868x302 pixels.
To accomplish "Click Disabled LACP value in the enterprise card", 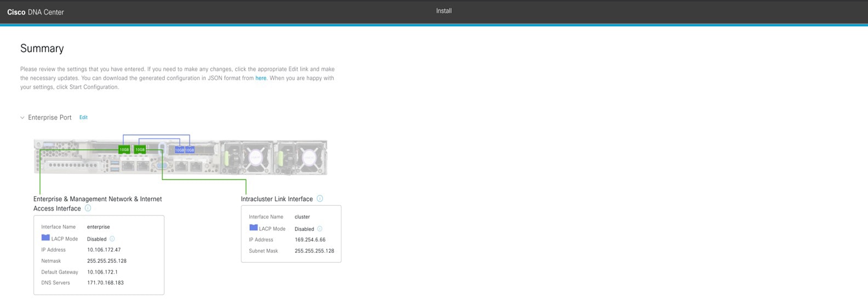I will click(97, 239).
